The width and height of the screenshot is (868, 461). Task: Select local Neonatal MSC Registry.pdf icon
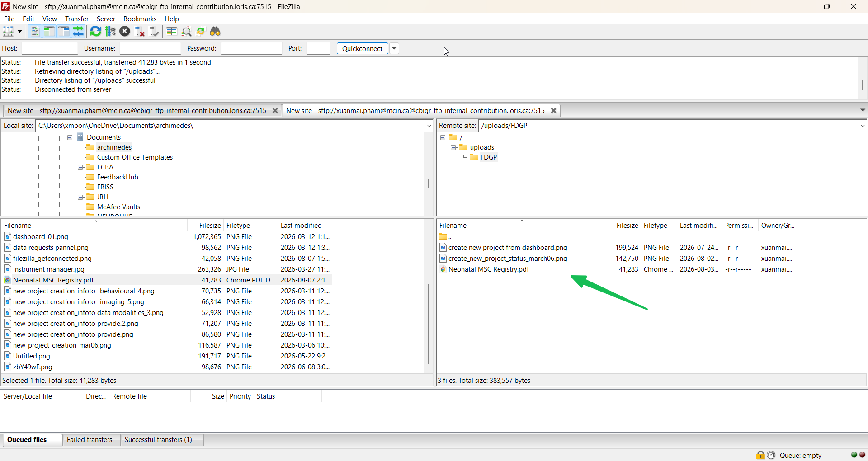click(x=8, y=280)
